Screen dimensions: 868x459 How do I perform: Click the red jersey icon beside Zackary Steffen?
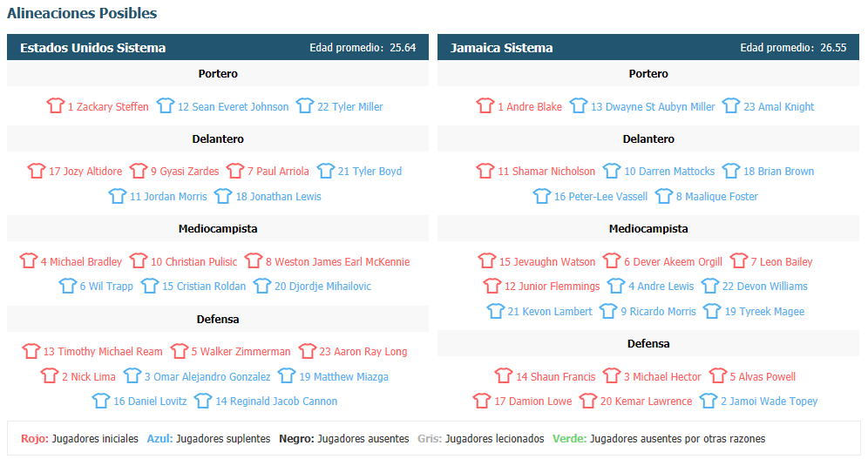(56, 105)
